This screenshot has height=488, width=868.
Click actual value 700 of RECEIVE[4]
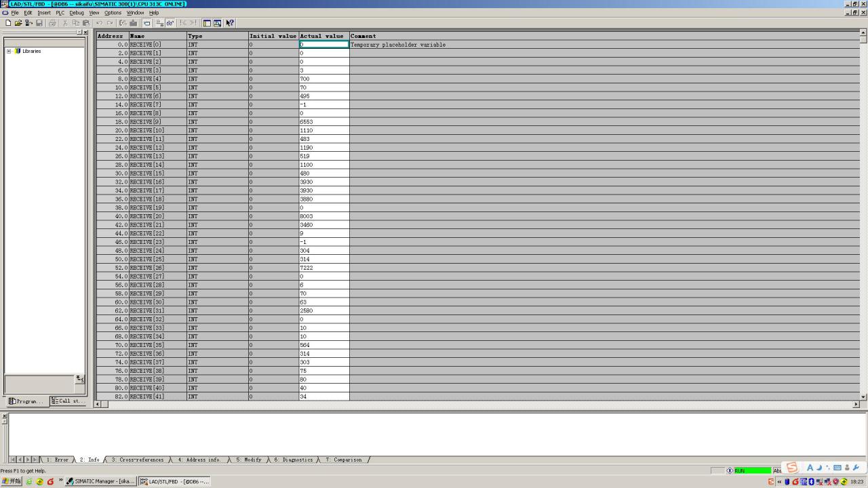click(x=324, y=79)
